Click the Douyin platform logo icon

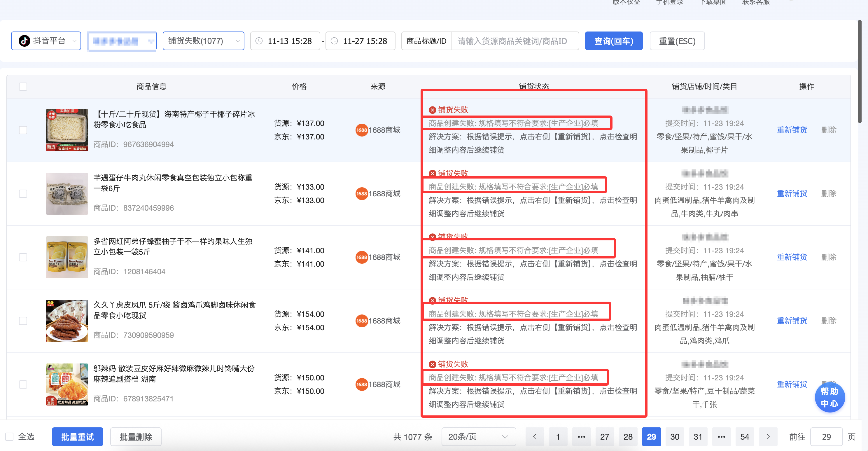pos(24,41)
